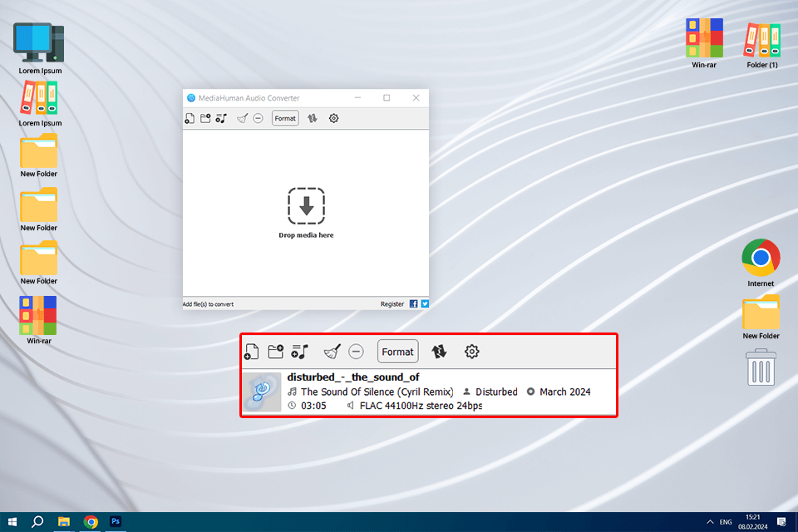Open settings gear in MediaHuman window toolbar
This screenshot has height=532, width=798.
click(x=333, y=118)
